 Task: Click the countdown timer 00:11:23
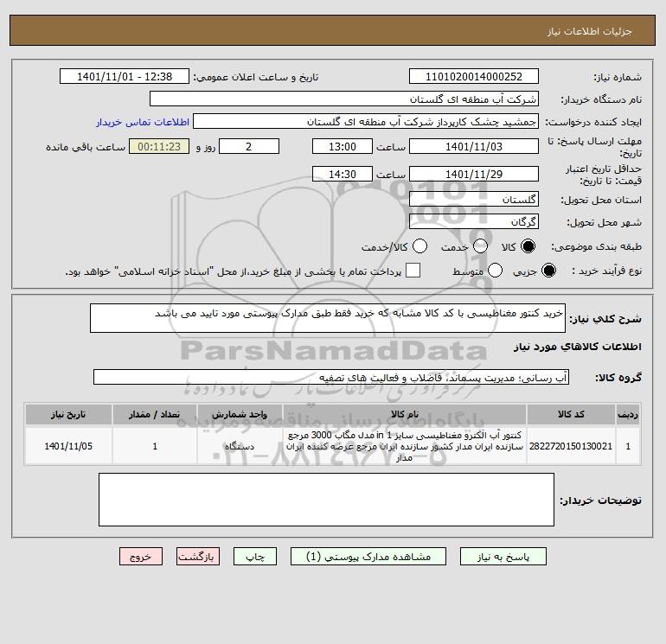159,146
